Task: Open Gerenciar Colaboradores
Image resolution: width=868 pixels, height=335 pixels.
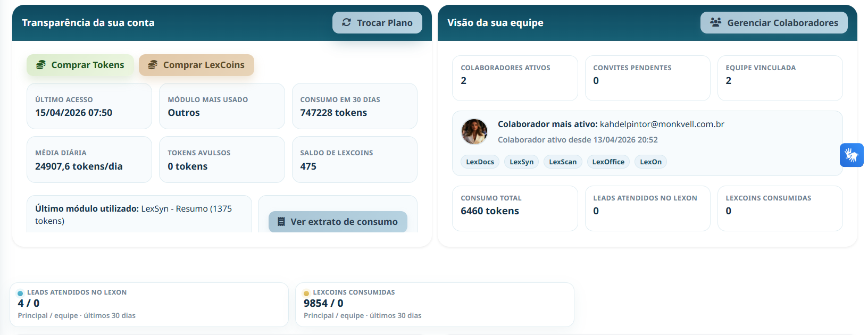Action: coord(774,23)
